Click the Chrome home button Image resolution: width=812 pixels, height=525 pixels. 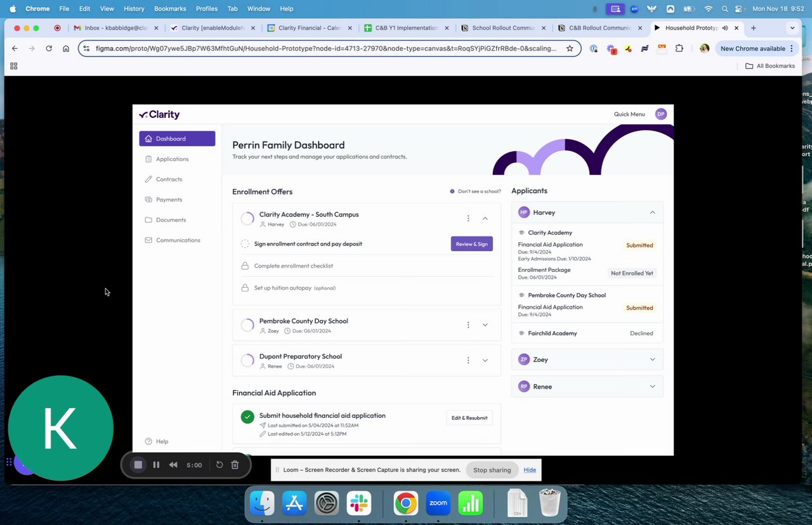(66, 48)
